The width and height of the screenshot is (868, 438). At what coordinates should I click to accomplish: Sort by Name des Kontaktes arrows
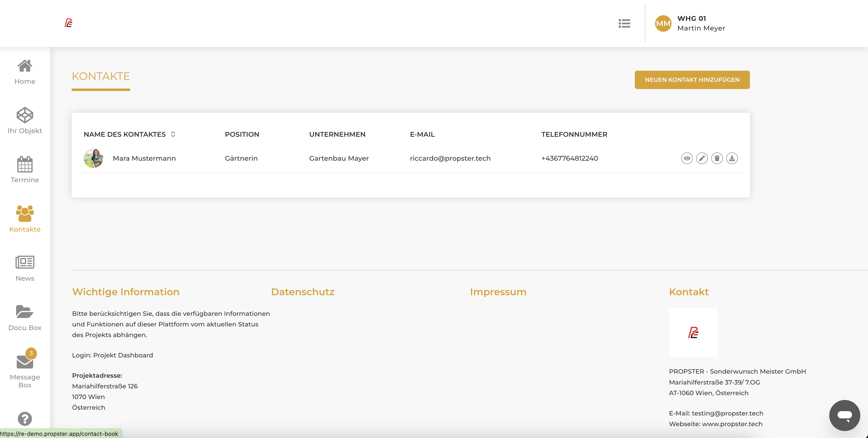(x=173, y=134)
